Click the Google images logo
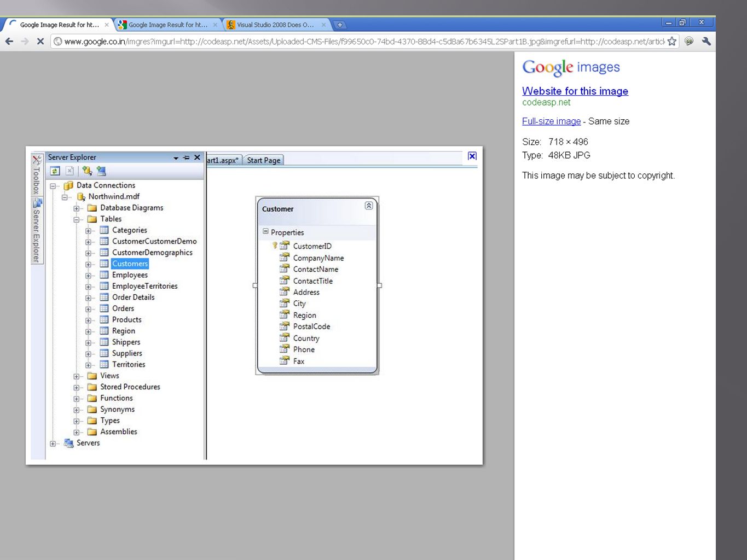 (x=571, y=67)
